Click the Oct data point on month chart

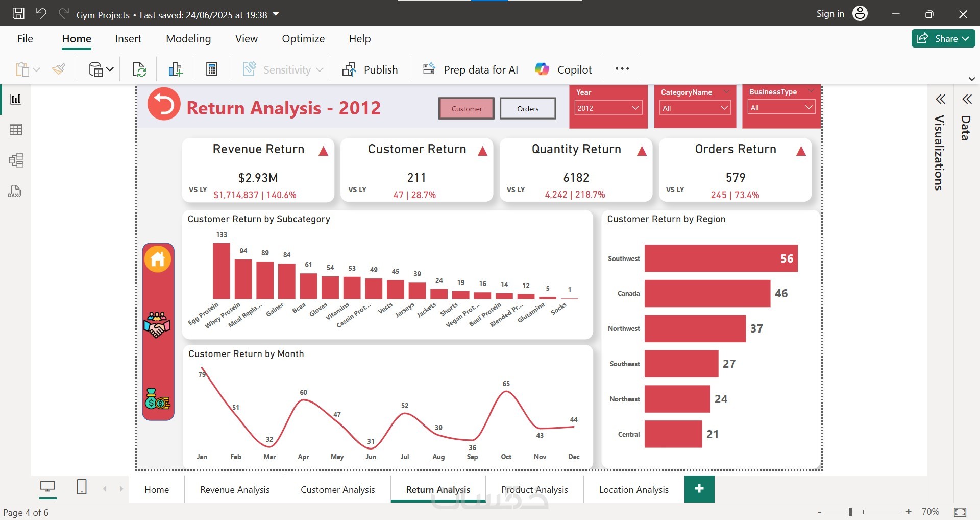coord(506,392)
